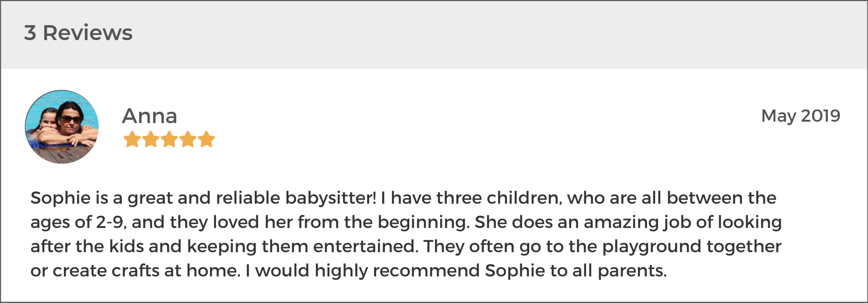Select the fourth rating star

[188, 139]
